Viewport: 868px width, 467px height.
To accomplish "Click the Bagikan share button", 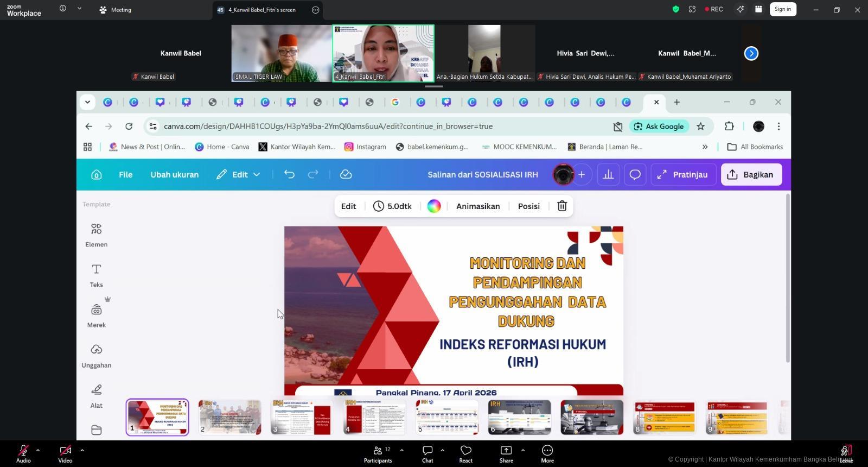I will point(751,174).
